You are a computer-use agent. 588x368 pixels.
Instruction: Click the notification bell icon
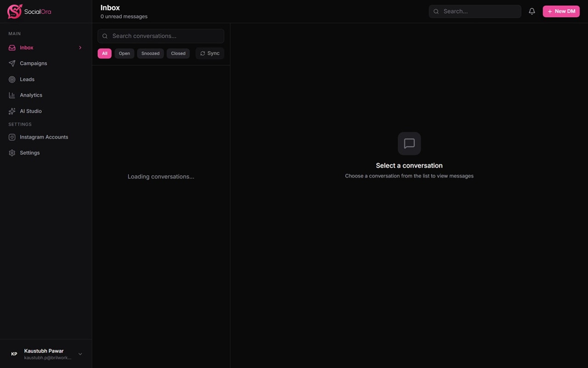532,11
